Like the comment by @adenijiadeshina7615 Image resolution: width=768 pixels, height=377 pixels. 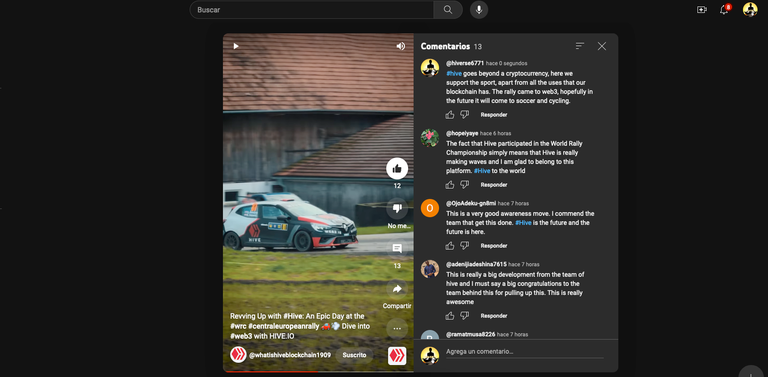click(450, 316)
